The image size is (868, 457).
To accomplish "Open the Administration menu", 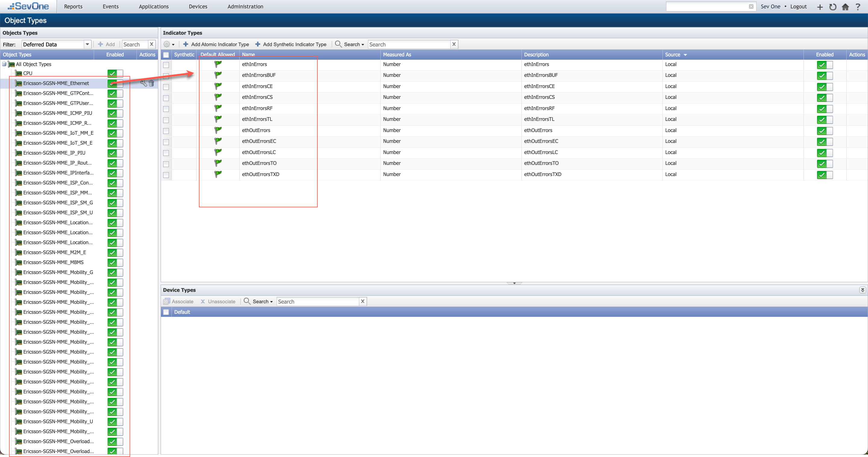I will 245,6.
